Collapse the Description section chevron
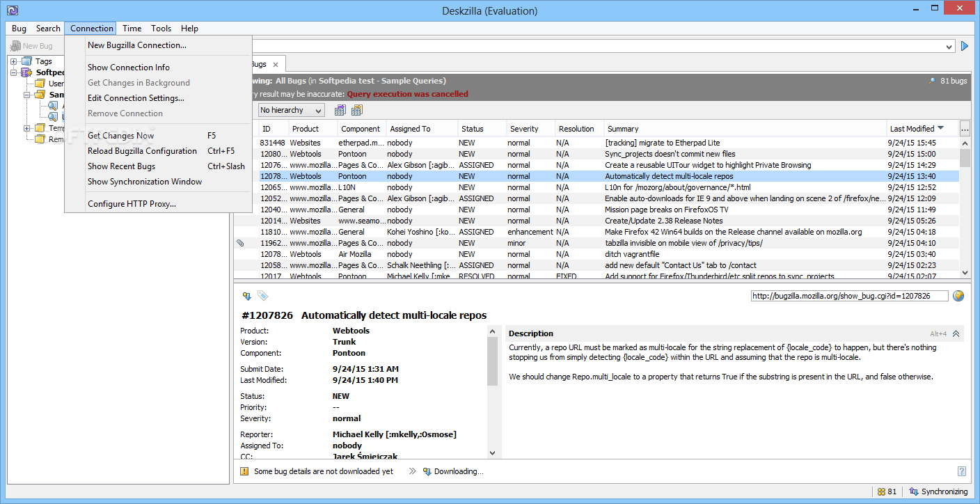 point(956,333)
